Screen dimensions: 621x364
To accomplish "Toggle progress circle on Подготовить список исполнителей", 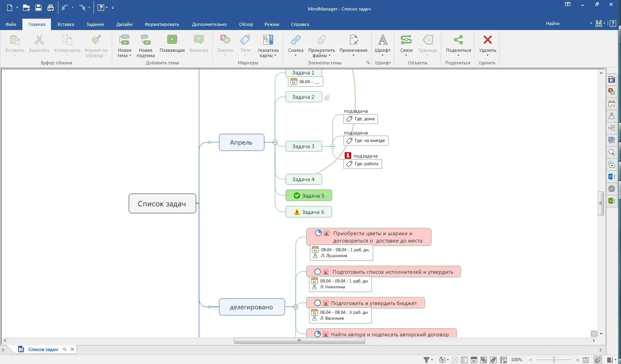I will (x=318, y=272).
